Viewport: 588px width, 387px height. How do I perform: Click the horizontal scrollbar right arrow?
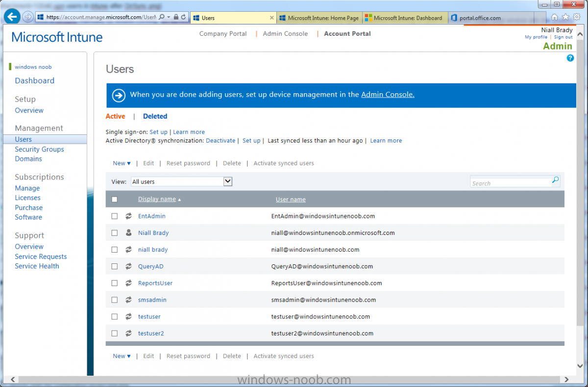pyautogui.click(x=566, y=379)
